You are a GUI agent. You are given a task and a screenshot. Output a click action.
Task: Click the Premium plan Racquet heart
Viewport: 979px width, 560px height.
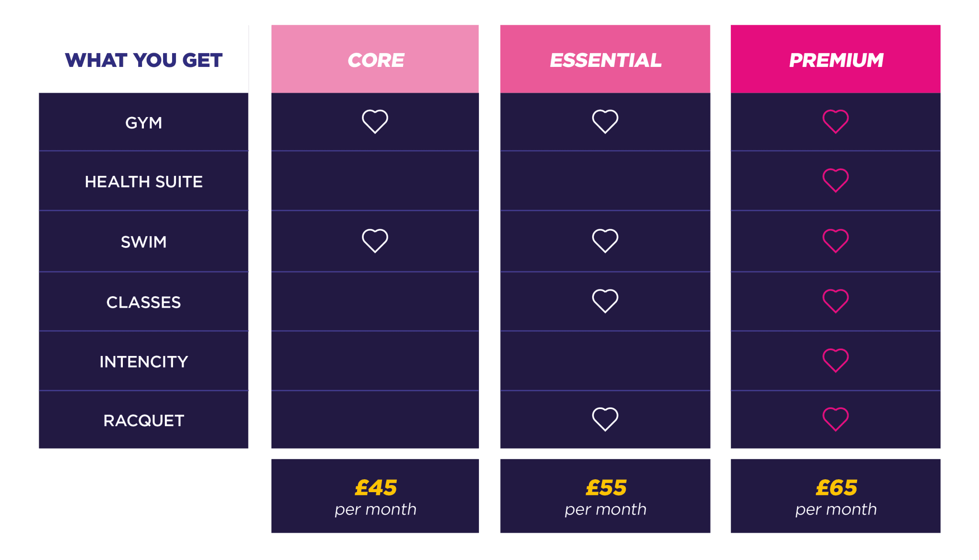(836, 419)
